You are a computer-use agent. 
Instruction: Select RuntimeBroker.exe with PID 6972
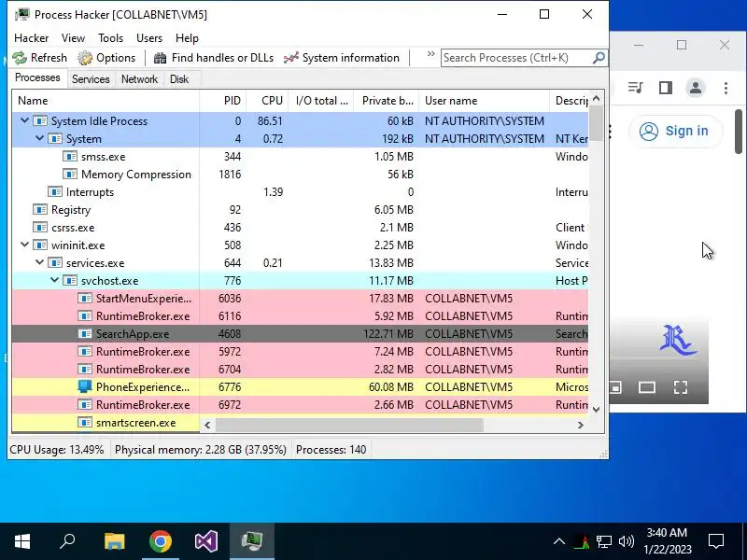(300, 405)
